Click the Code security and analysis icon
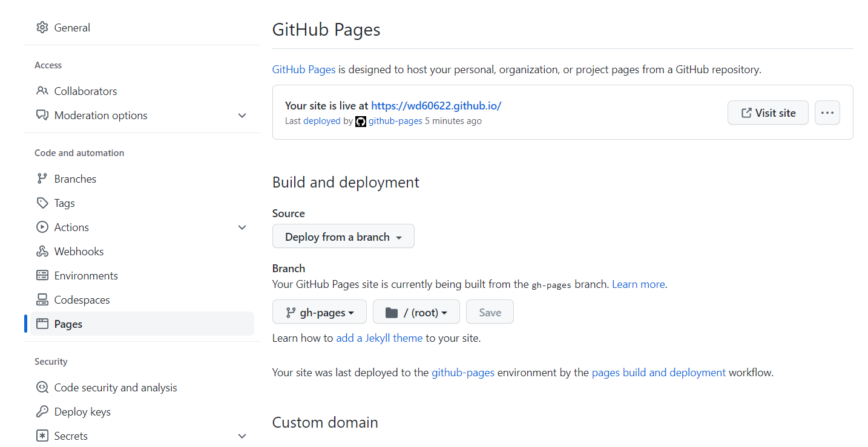868x447 pixels. coord(42,388)
